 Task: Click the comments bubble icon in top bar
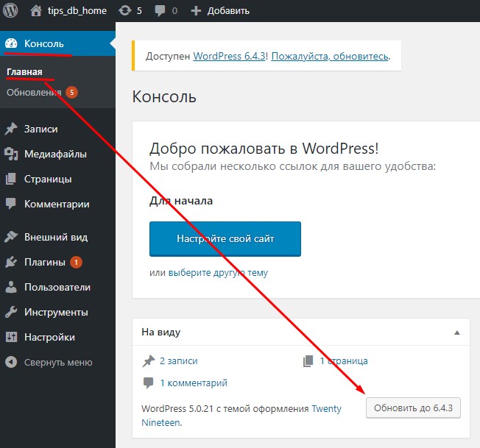tap(158, 11)
